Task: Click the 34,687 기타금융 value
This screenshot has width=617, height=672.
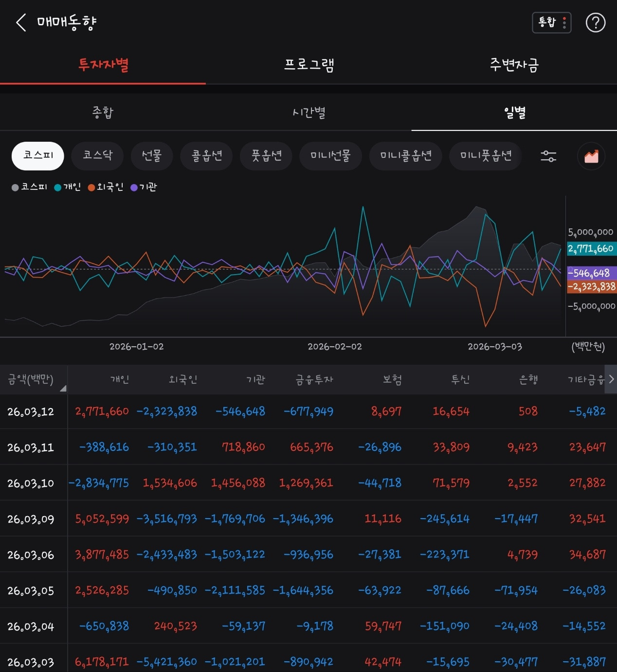Action: tap(588, 555)
